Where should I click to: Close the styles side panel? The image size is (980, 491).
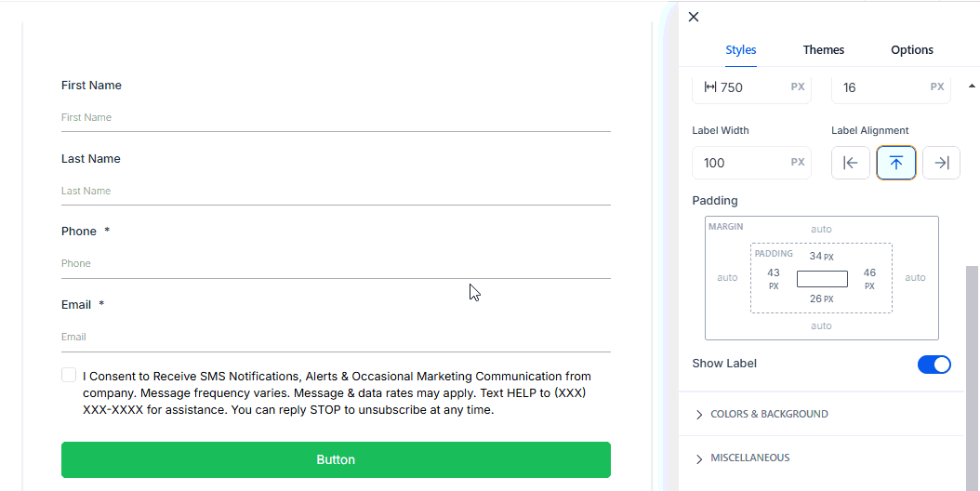[693, 17]
